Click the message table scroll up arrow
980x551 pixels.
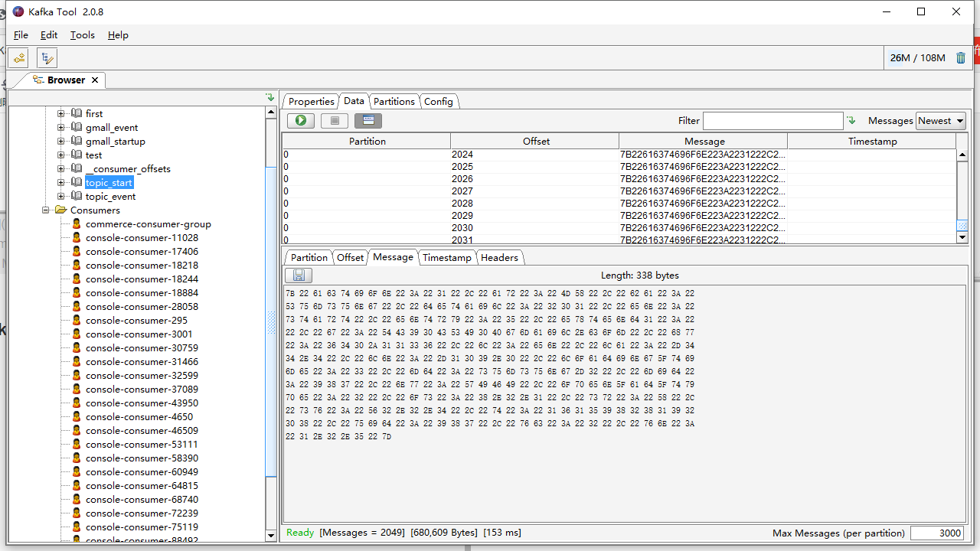[x=962, y=155]
